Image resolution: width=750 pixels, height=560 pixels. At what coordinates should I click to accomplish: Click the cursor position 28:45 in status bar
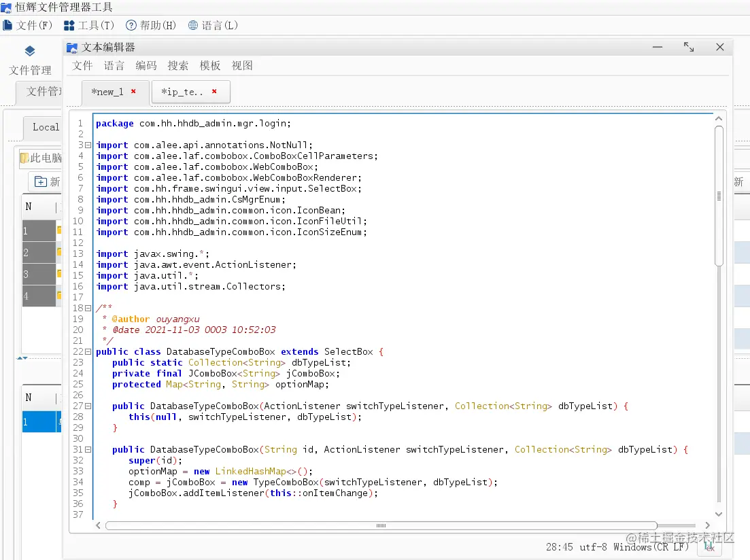point(559,547)
